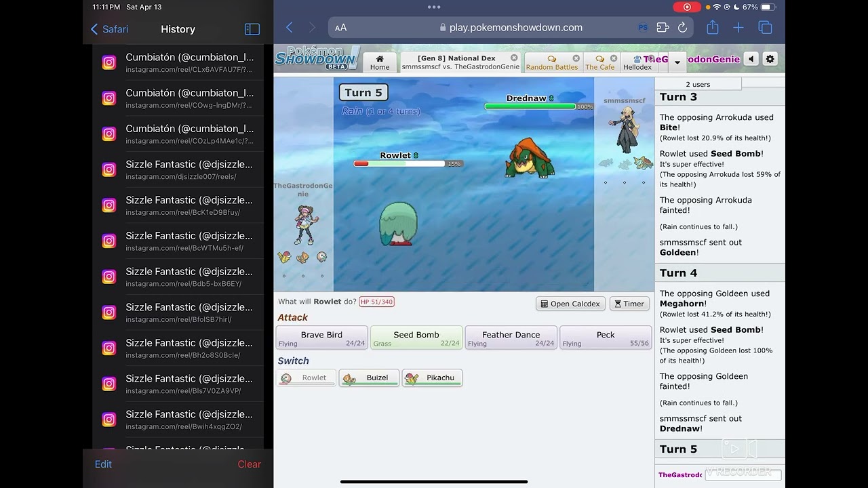
Task: Click the smmssmscf trainer avatar
Action: coord(625,130)
